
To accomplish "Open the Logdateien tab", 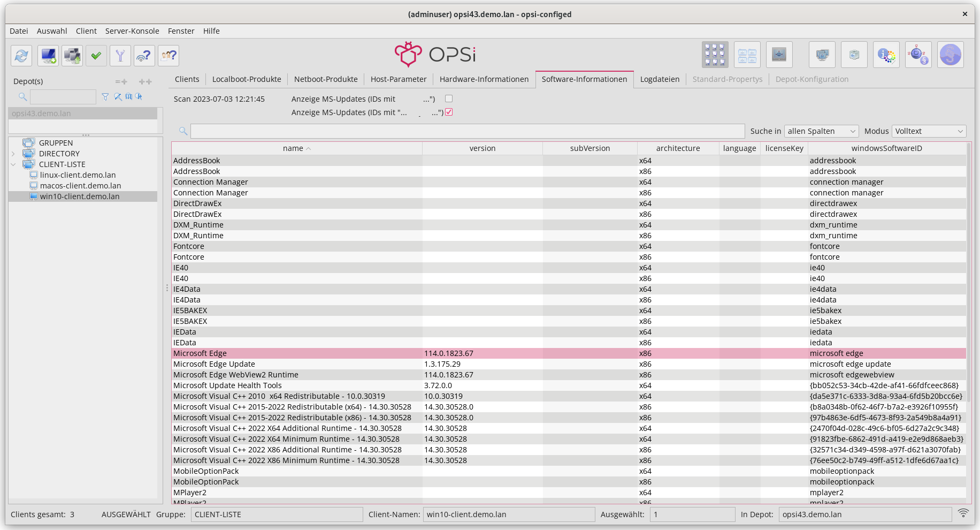I will tap(660, 79).
